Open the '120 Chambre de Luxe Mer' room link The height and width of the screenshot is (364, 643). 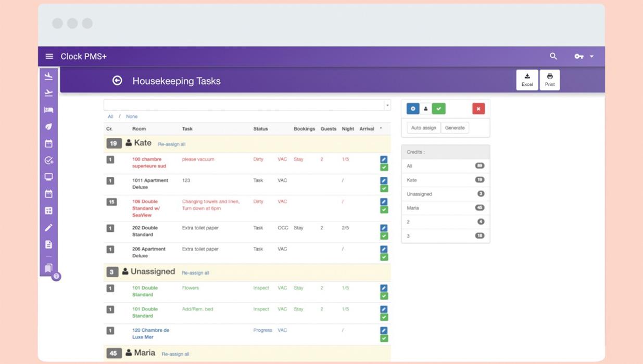pos(150,333)
